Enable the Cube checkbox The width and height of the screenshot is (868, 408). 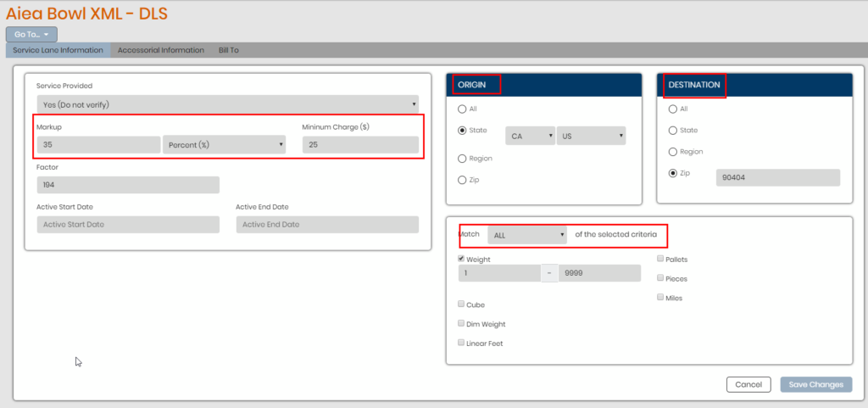(461, 304)
